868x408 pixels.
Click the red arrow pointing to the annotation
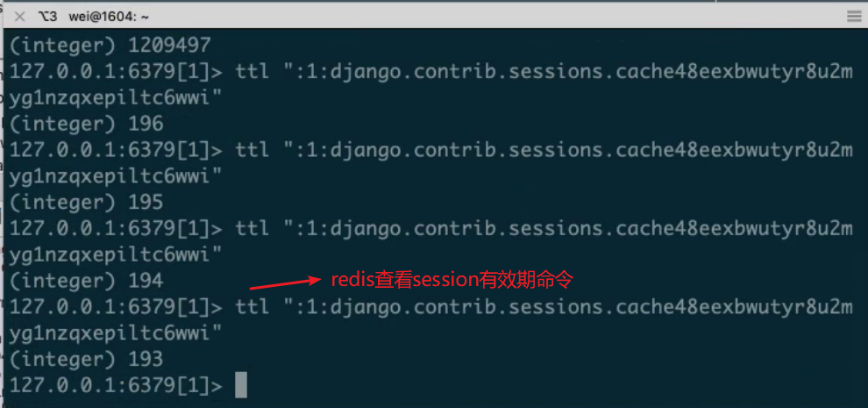click(285, 283)
